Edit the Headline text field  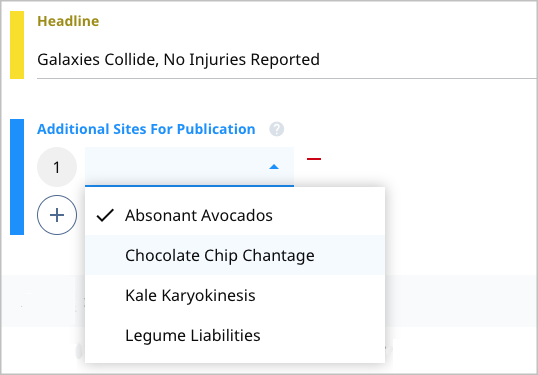286,60
